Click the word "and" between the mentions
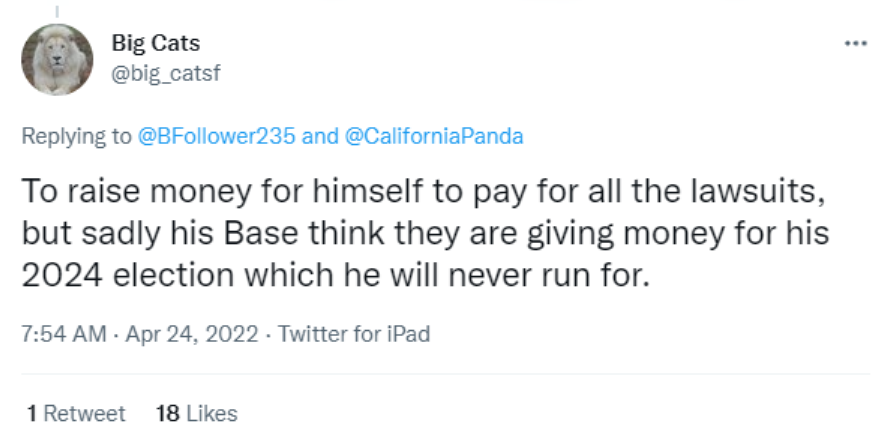This screenshot has height=447, width=884. point(320,137)
